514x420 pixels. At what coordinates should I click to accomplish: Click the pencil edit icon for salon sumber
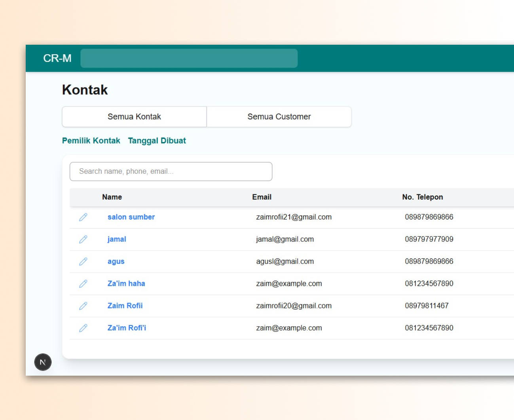tap(83, 217)
